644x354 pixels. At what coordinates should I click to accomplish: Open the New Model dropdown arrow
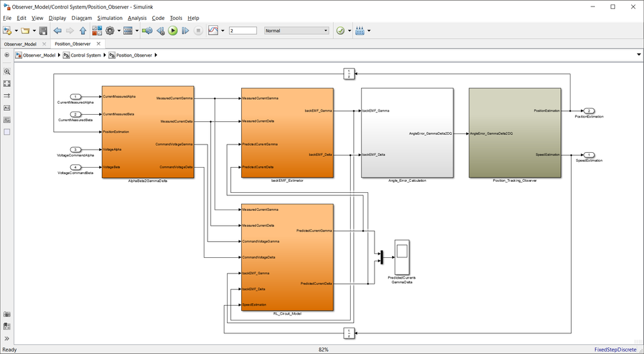point(16,31)
